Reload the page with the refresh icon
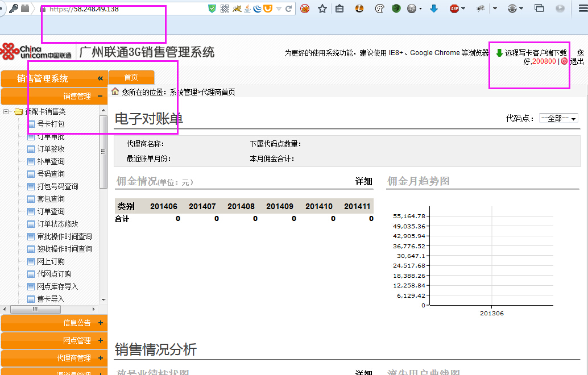Viewport: 588px width, 375px height. (x=288, y=9)
